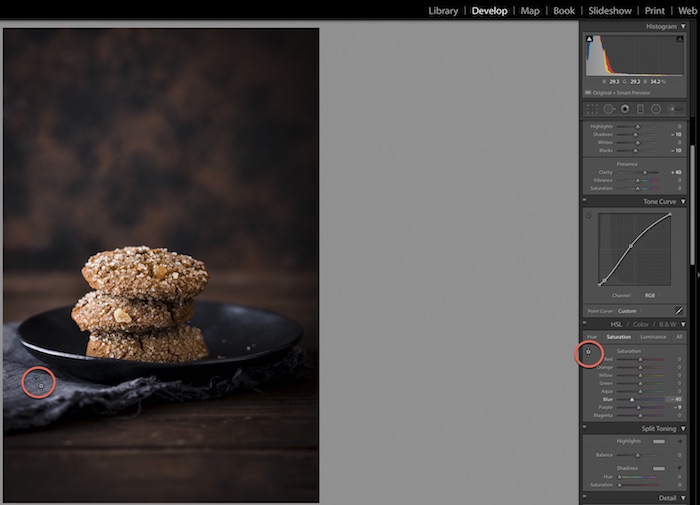This screenshot has height=505, width=700.
Task: Select the Radial Filter tool icon
Action: (x=656, y=109)
